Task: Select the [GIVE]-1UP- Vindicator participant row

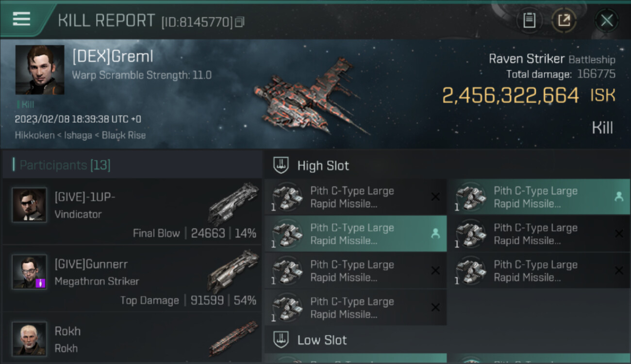Action: (132, 211)
